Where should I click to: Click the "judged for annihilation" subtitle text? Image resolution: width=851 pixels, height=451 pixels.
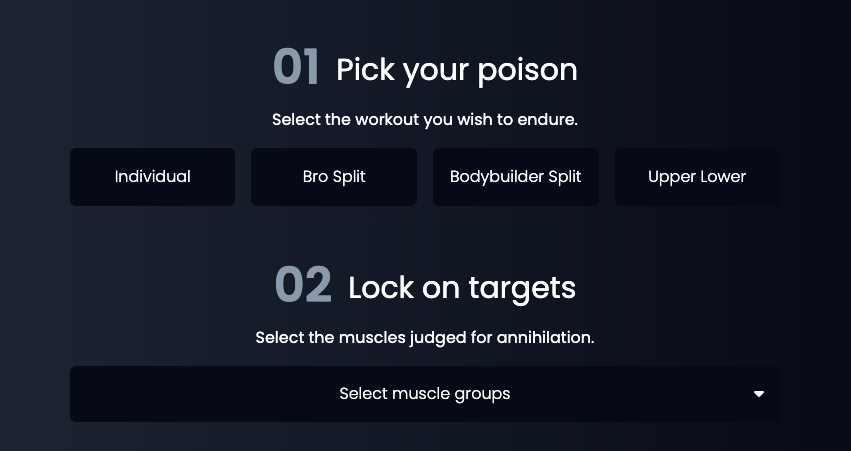(x=502, y=338)
